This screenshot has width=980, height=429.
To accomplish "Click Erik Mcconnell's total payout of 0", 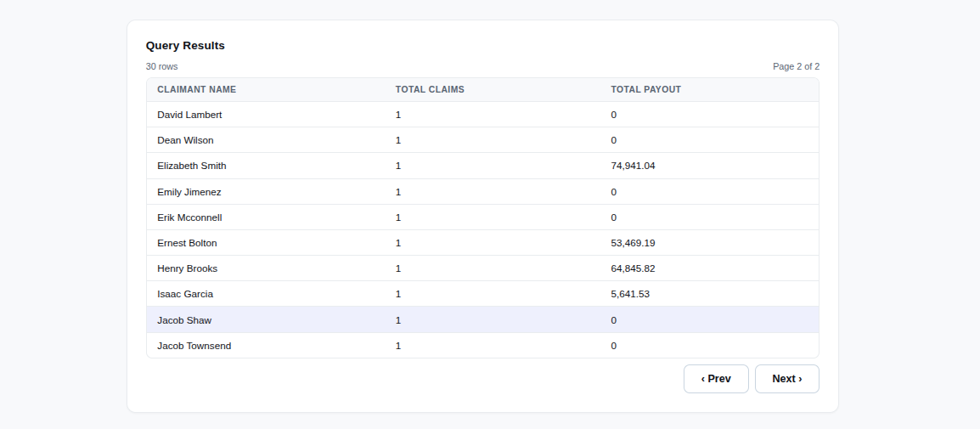I will click(614, 217).
